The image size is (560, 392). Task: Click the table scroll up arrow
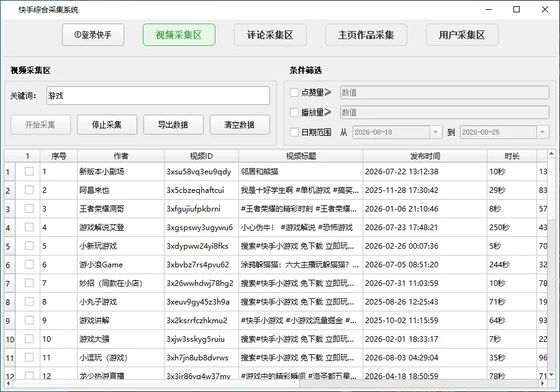(x=551, y=154)
